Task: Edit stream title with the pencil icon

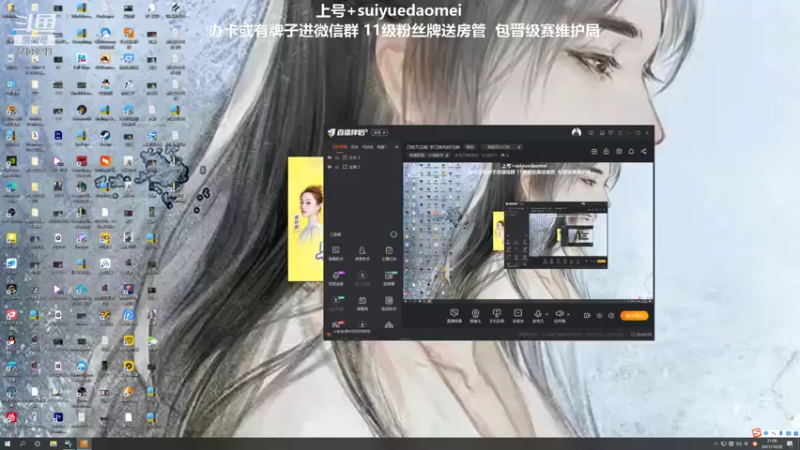Action: 519,147
